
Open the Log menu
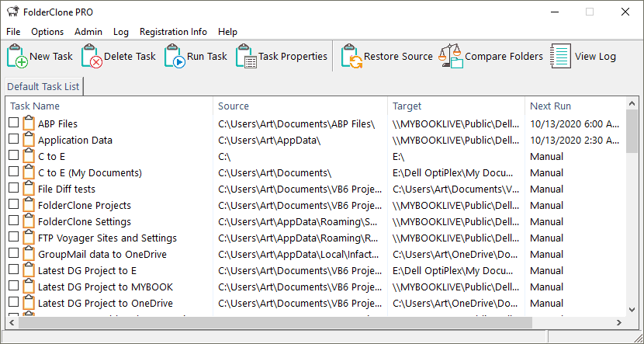click(x=121, y=32)
